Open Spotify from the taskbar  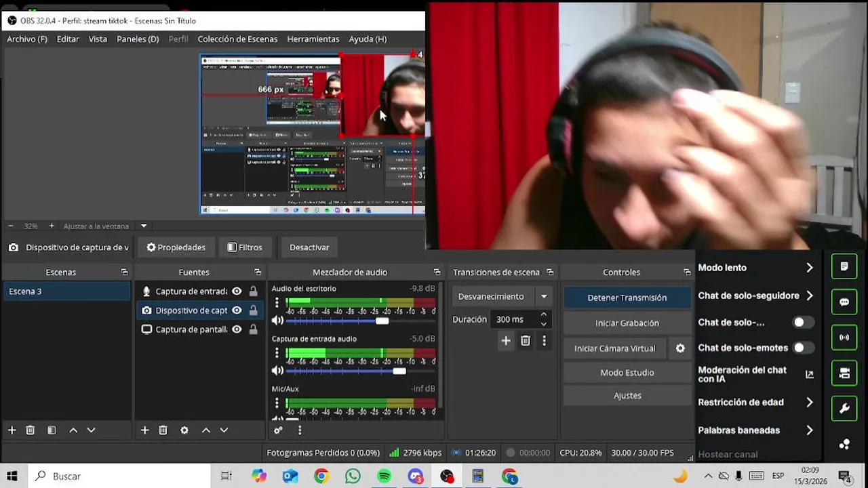pyautogui.click(x=384, y=476)
